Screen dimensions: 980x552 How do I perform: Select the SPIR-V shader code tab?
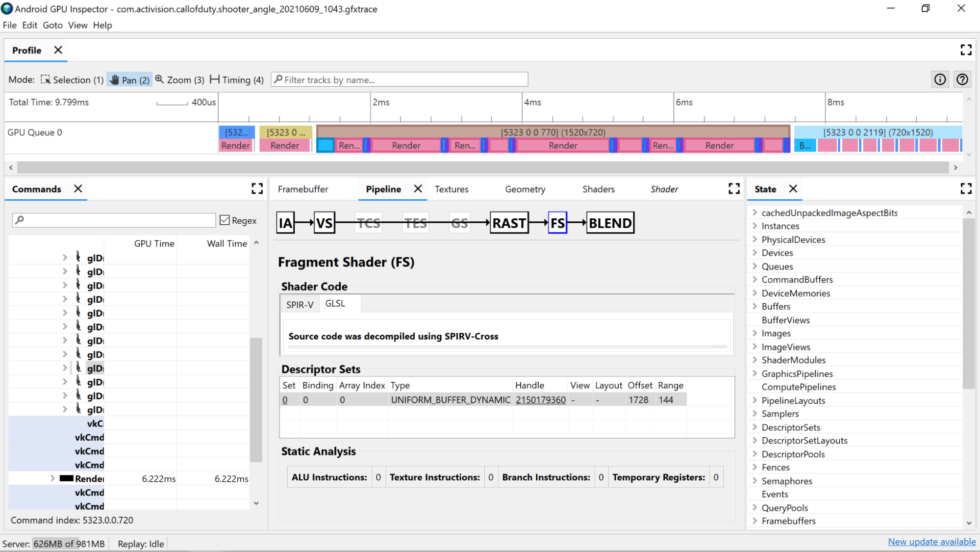coord(300,304)
